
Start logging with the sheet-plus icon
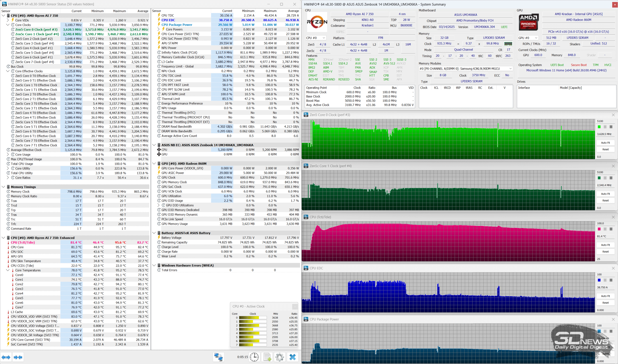[x=267, y=357]
